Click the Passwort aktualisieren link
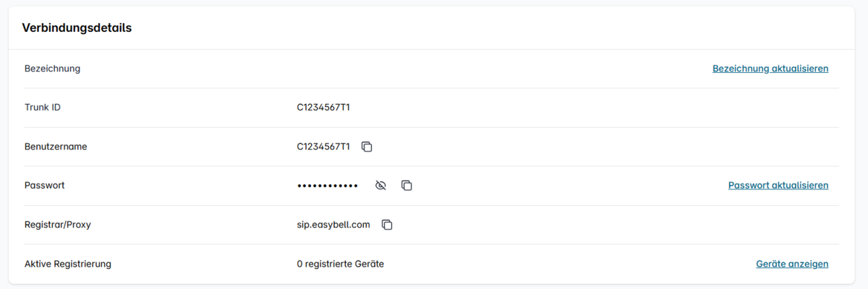 pyautogui.click(x=778, y=186)
